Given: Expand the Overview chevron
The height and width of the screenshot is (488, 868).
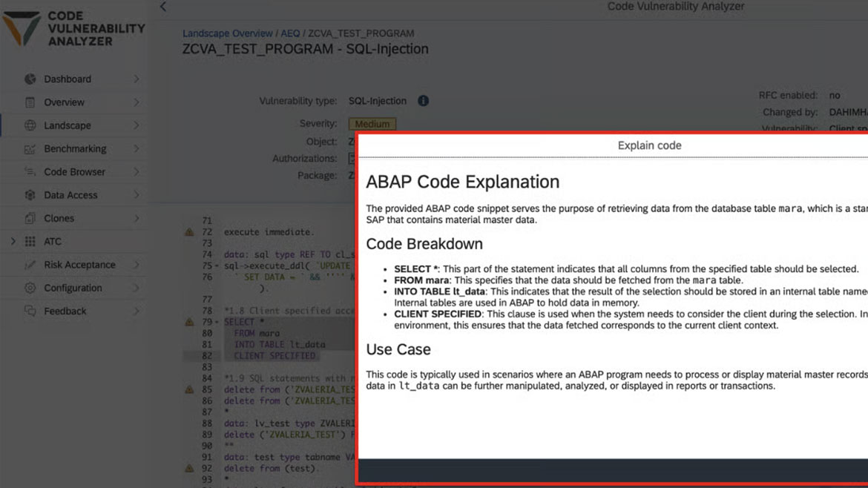Looking at the screenshot, I should 137,102.
